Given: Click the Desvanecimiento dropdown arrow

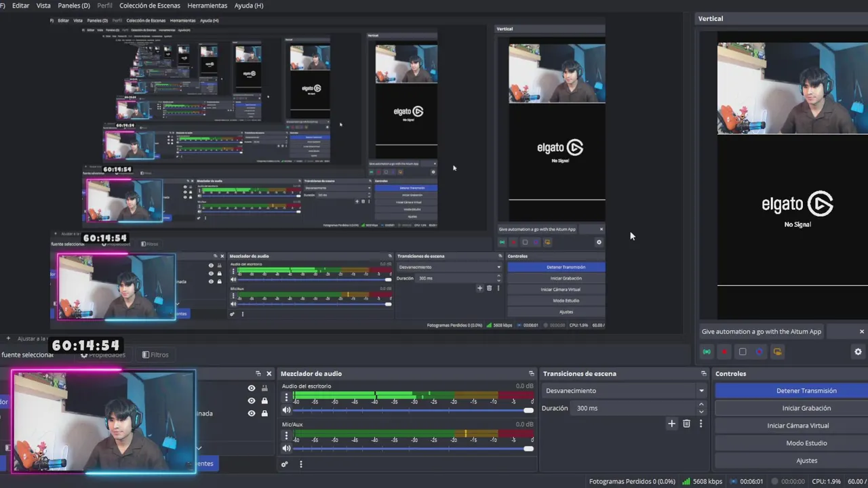Looking at the screenshot, I should (701, 390).
